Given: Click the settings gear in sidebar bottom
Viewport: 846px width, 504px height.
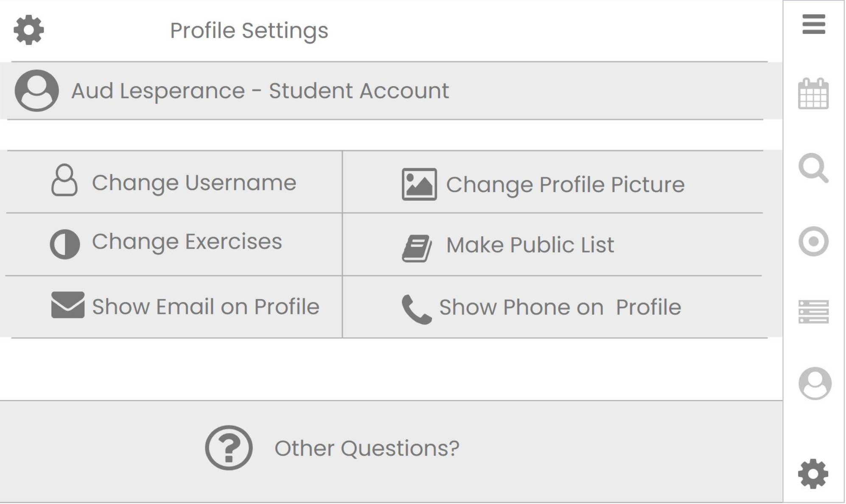Looking at the screenshot, I should tap(813, 473).
